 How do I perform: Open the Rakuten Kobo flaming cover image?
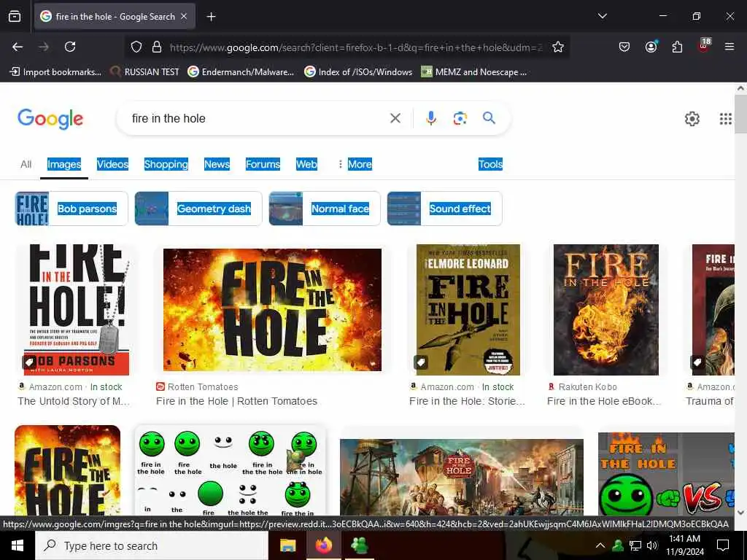coord(606,309)
